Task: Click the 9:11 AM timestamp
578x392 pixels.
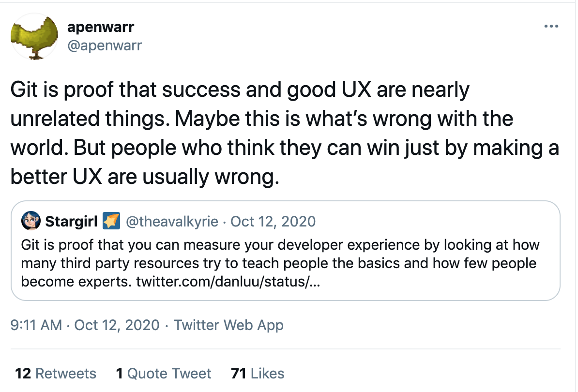Action: click(36, 325)
